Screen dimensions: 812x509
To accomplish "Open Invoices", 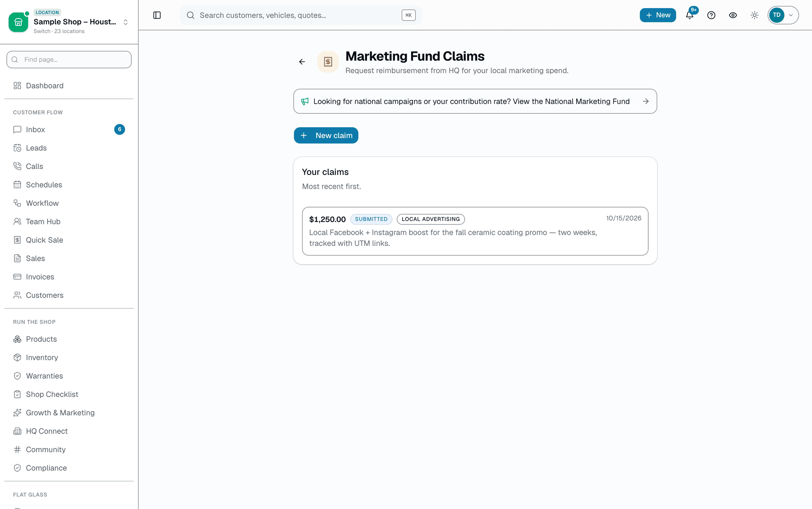I will tap(69, 277).
